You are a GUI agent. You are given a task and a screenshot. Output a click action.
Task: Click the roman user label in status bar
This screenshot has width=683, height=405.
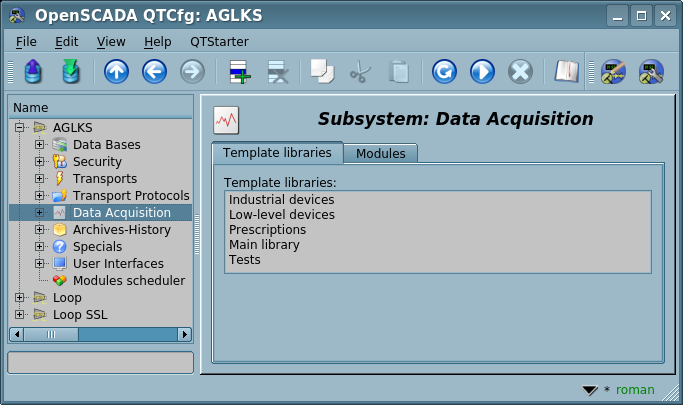coord(635,390)
